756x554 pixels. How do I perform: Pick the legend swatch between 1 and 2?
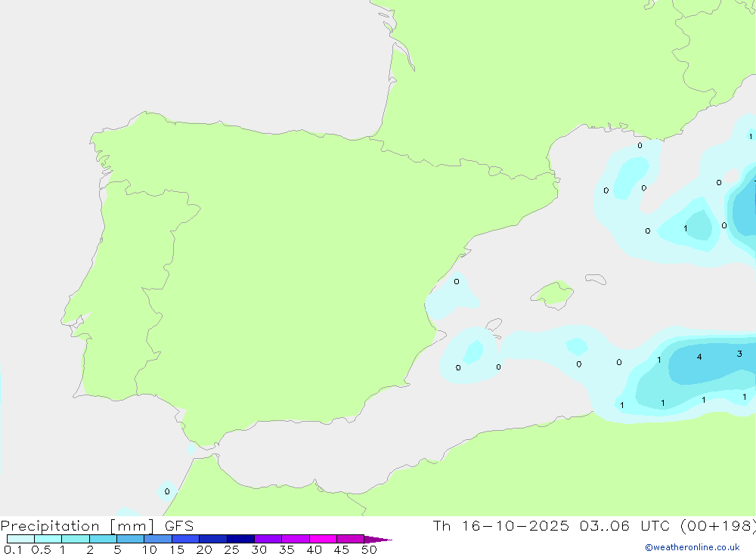[76, 539]
